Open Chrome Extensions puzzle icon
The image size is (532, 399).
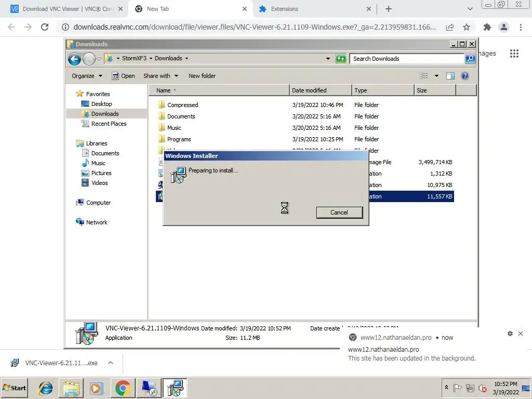(487, 27)
